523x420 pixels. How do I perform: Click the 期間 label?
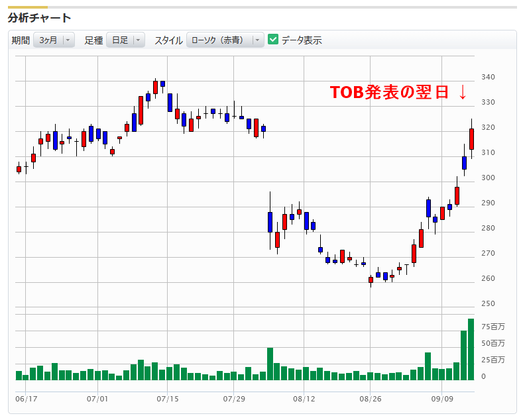coord(21,40)
